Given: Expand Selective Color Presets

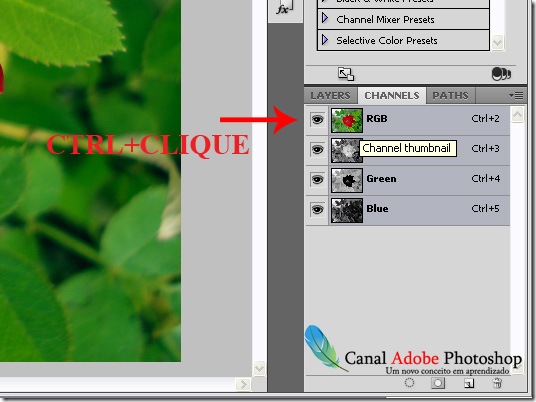Looking at the screenshot, I should 325,40.
